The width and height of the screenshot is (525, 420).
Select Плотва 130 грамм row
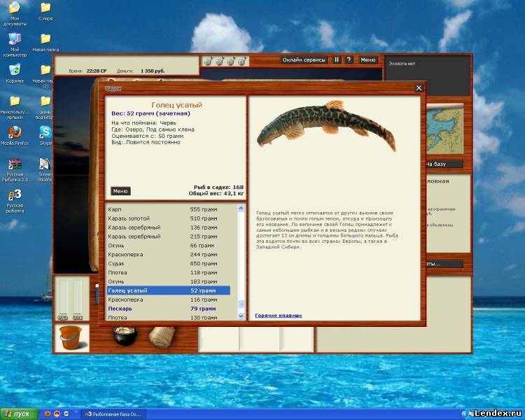coord(169,317)
